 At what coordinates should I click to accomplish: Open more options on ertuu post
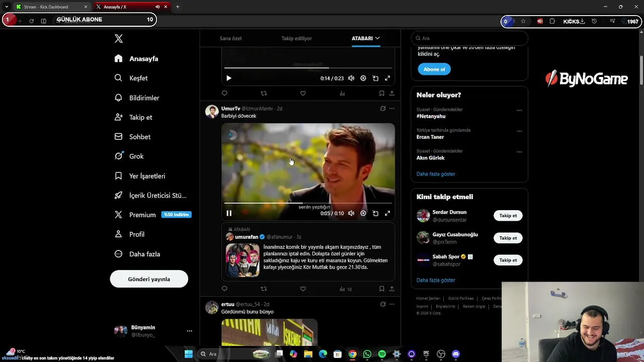click(x=392, y=304)
